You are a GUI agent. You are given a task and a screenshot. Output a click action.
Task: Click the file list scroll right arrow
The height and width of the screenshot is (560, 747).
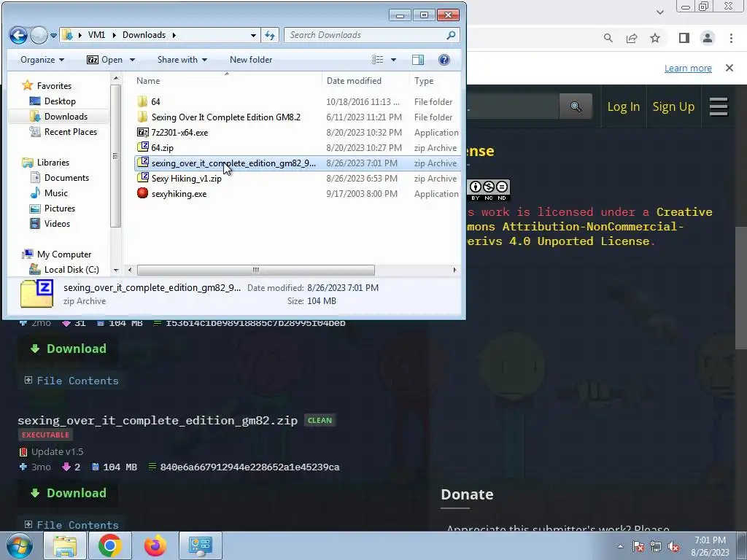pos(454,270)
